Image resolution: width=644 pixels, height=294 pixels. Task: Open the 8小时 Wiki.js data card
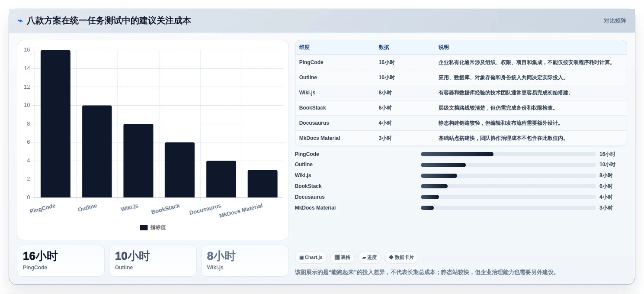[x=245, y=261]
